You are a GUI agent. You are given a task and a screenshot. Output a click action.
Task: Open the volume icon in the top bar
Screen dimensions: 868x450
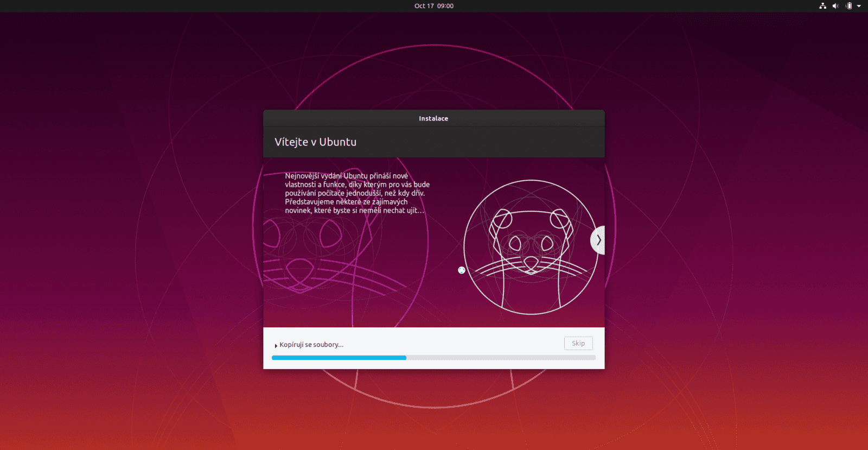click(x=835, y=6)
